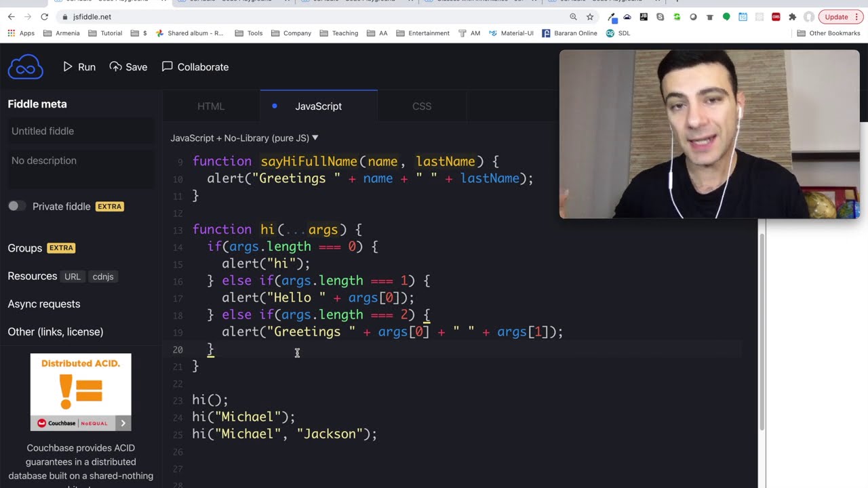This screenshot has width=868, height=488.
Task: Open Async requests section
Action: click(44, 304)
